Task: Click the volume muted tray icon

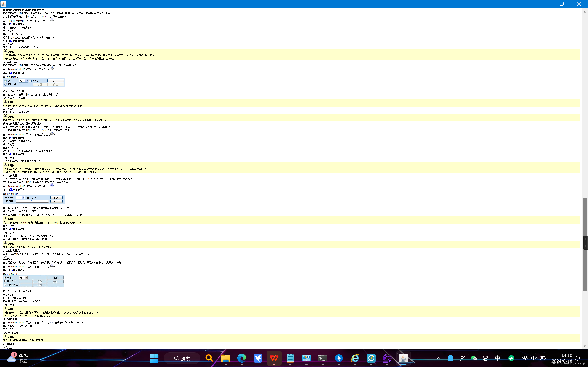Action: pyautogui.click(x=534, y=358)
